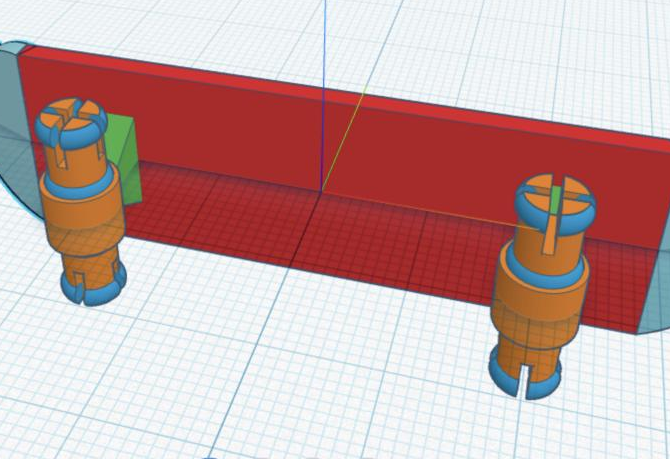670x459 pixels.
Task: Select the green wedge behind left connector
Action: click(x=126, y=159)
